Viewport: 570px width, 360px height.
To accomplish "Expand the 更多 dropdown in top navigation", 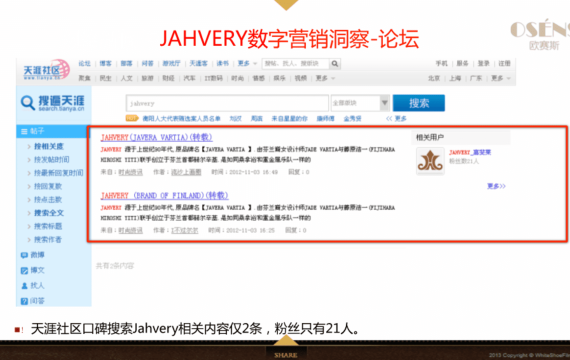I will 247,64.
